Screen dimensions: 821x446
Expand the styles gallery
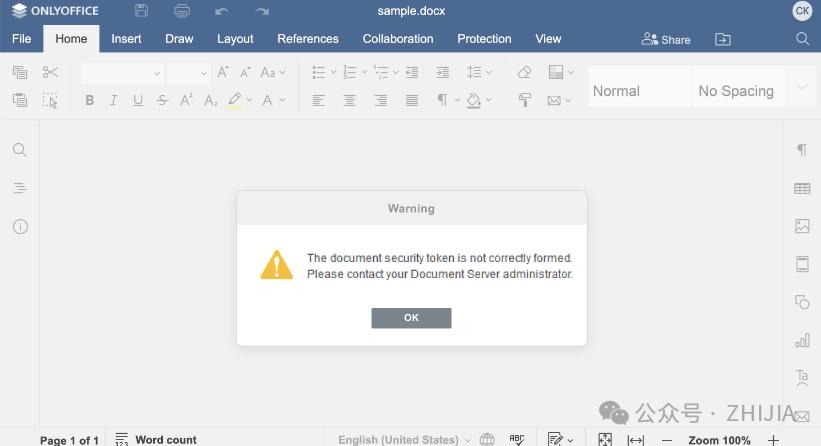tap(802, 86)
